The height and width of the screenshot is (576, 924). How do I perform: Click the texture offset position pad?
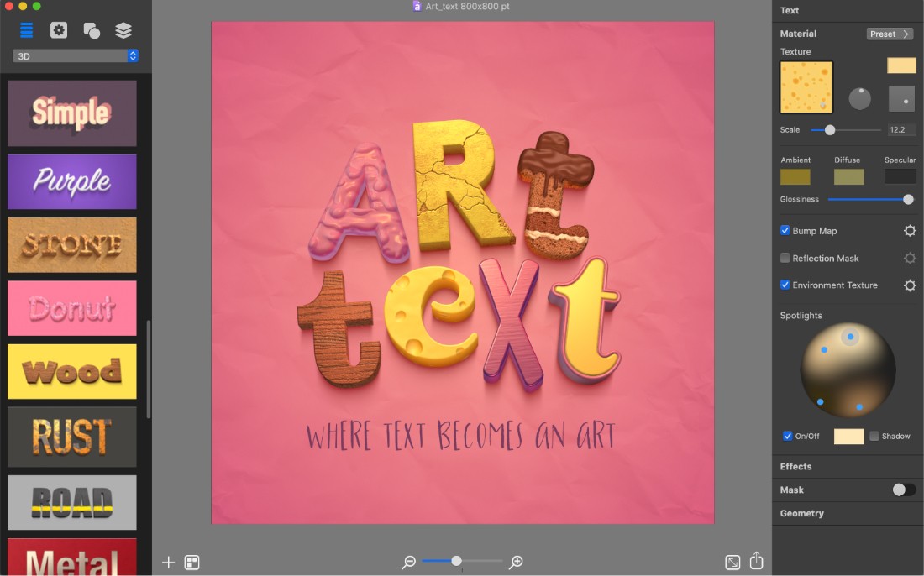coord(901,98)
